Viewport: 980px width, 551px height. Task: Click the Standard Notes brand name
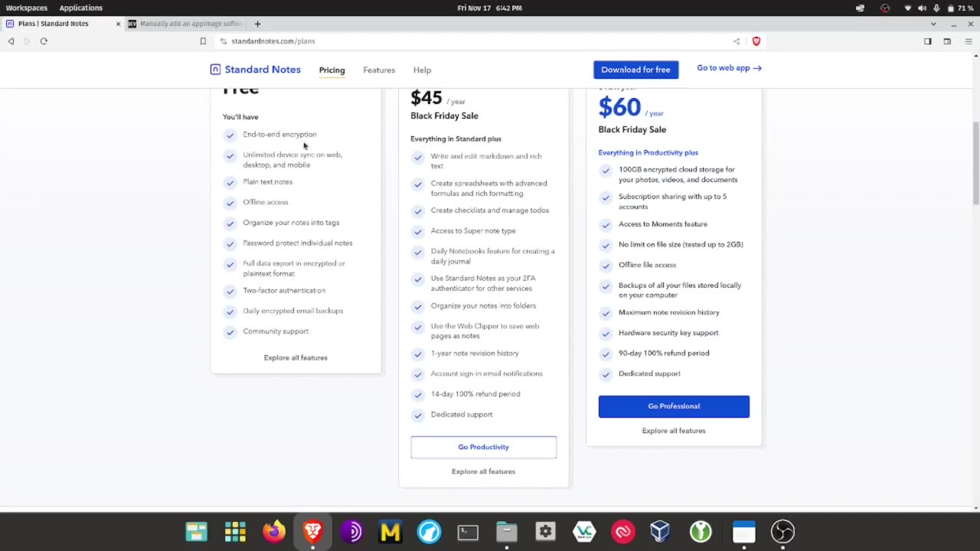[x=263, y=70]
